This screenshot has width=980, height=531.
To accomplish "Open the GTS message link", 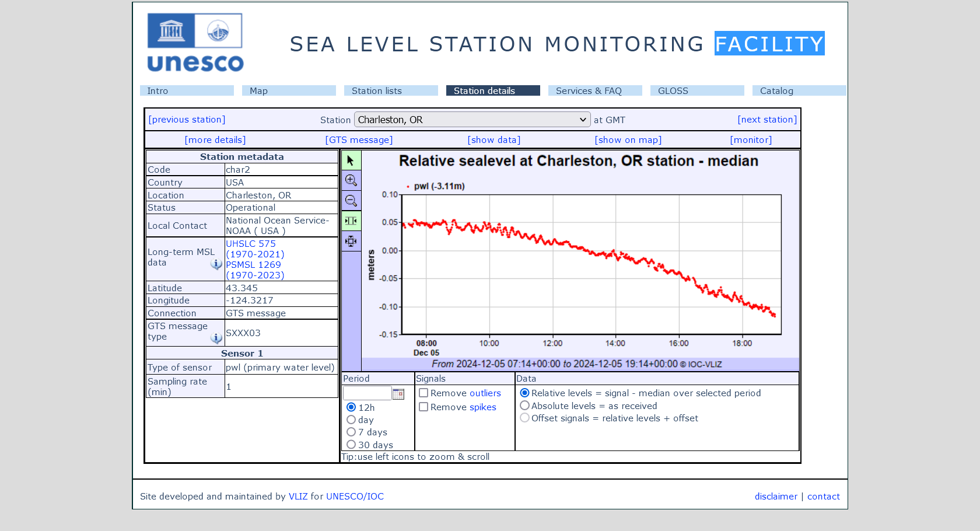I will tap(359, 140).
